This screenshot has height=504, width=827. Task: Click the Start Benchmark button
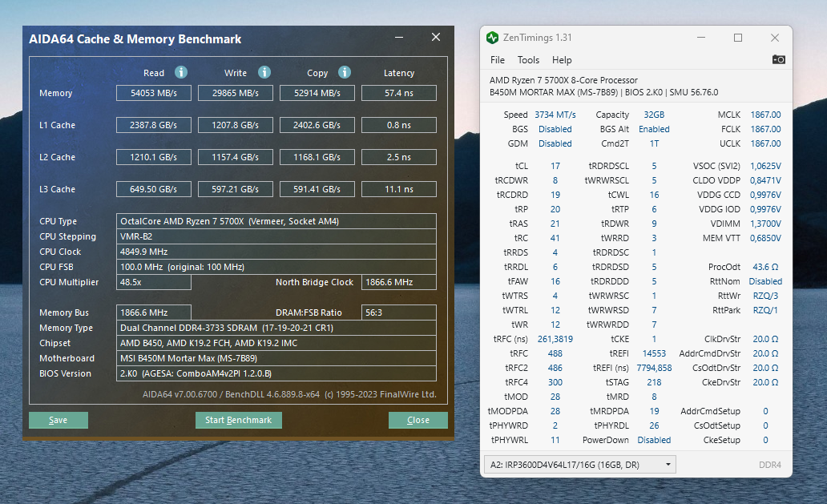(x=238, y=420)
